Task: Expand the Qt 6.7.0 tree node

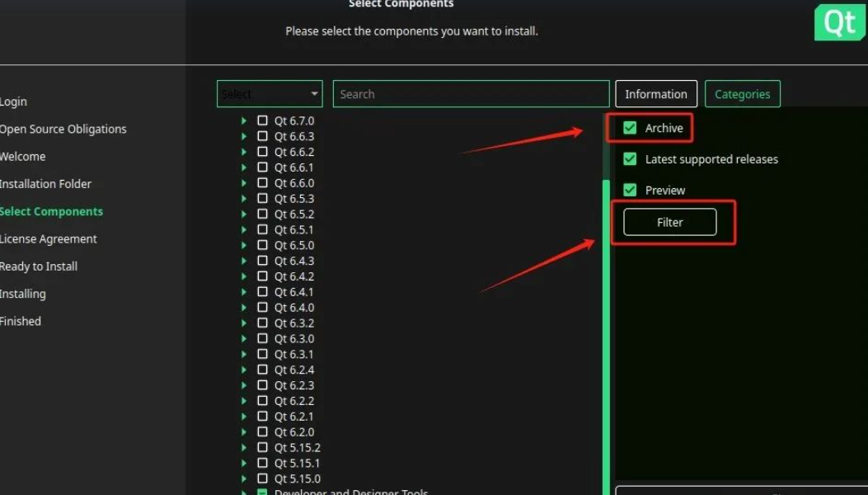Action: coord(243,120)
